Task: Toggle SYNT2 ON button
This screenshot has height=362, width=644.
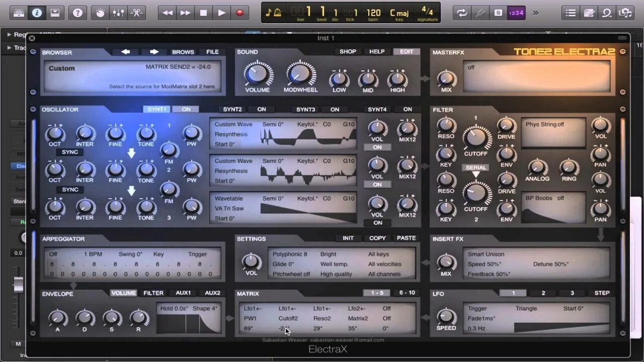Action: 262,109
